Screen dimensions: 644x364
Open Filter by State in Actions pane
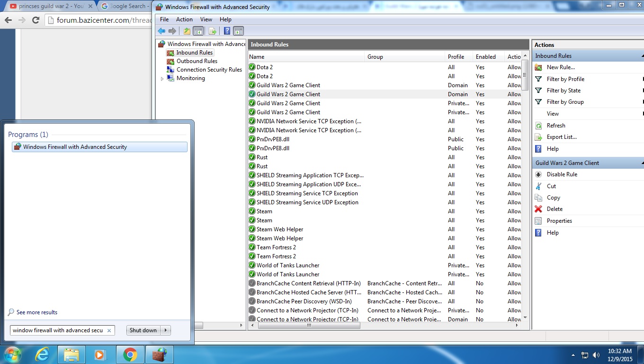[x=563, y=91]
